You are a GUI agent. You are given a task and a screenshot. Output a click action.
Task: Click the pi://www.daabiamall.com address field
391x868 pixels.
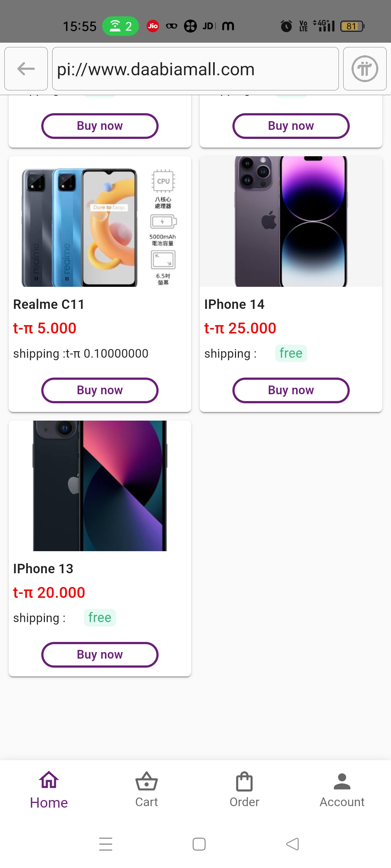[x=195, y=69]
